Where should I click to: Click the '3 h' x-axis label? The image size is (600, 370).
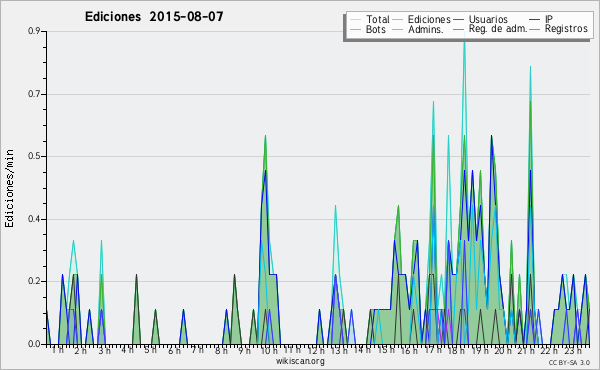point(104,350)
